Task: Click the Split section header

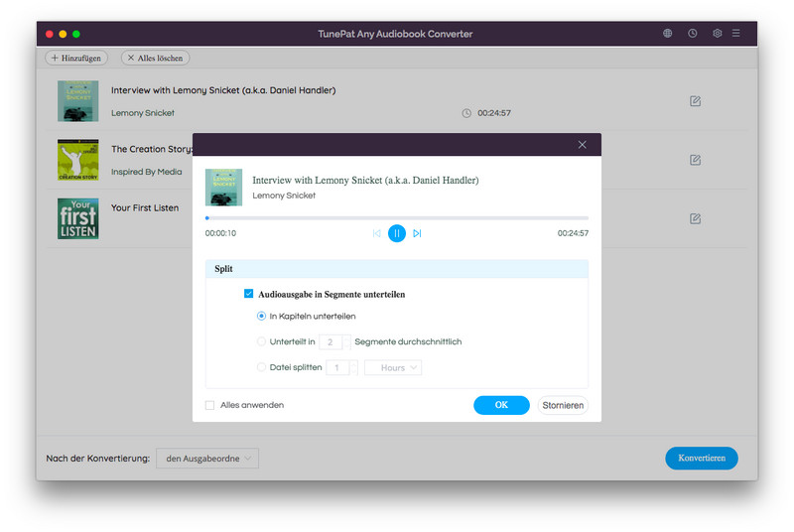Action: coord(397,269)
